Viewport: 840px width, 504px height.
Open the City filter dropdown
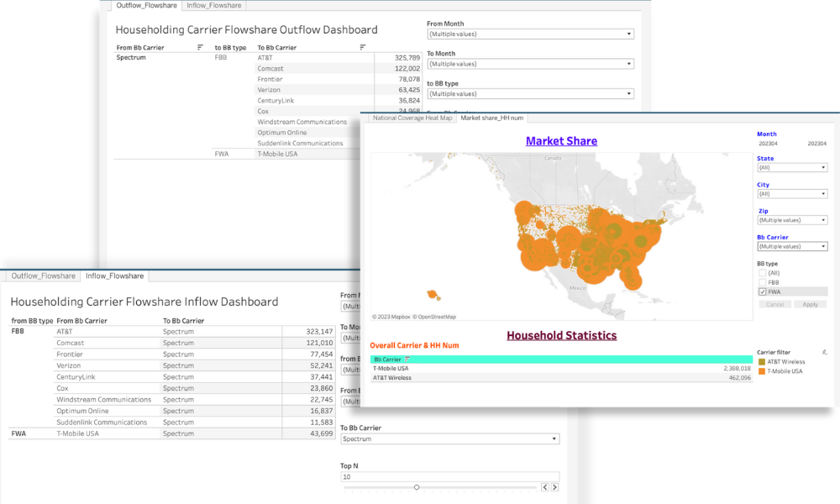coord(792,194)
